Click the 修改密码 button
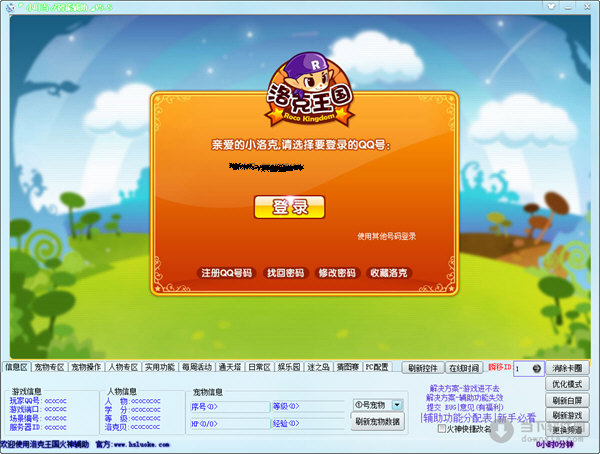600x454 pixels. pos(337,273)
